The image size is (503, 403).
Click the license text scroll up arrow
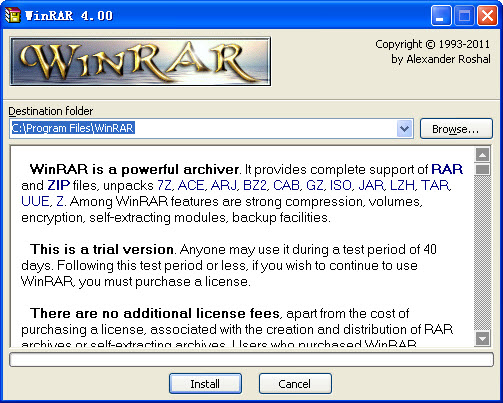tap(482, 155)
